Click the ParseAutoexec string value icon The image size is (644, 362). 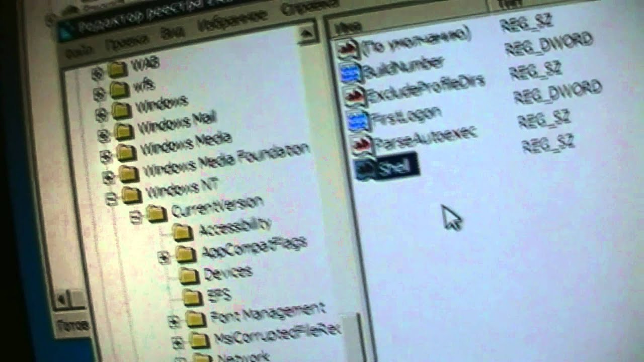362,145
